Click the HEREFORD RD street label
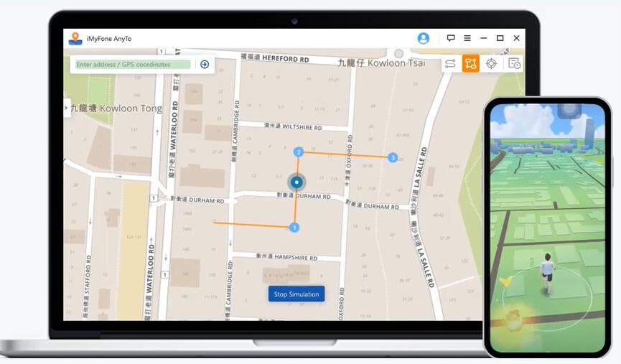The width and height of the screenshot is (621, 364). (x=274, y=58)
